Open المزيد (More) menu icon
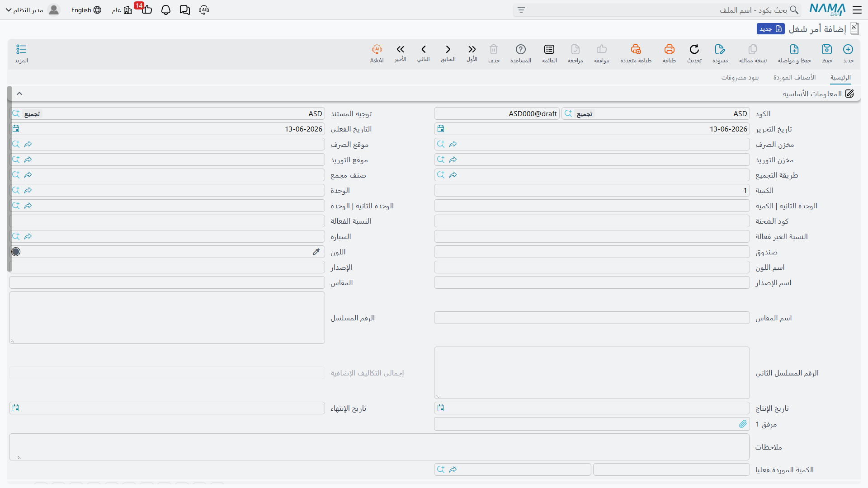868x488 pixels. (21, 49)
